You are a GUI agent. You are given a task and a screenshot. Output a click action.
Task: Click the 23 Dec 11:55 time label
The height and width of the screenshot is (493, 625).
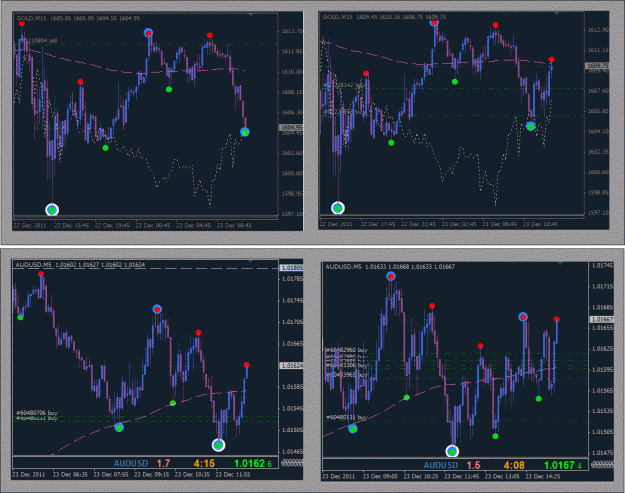pos(233,475)
